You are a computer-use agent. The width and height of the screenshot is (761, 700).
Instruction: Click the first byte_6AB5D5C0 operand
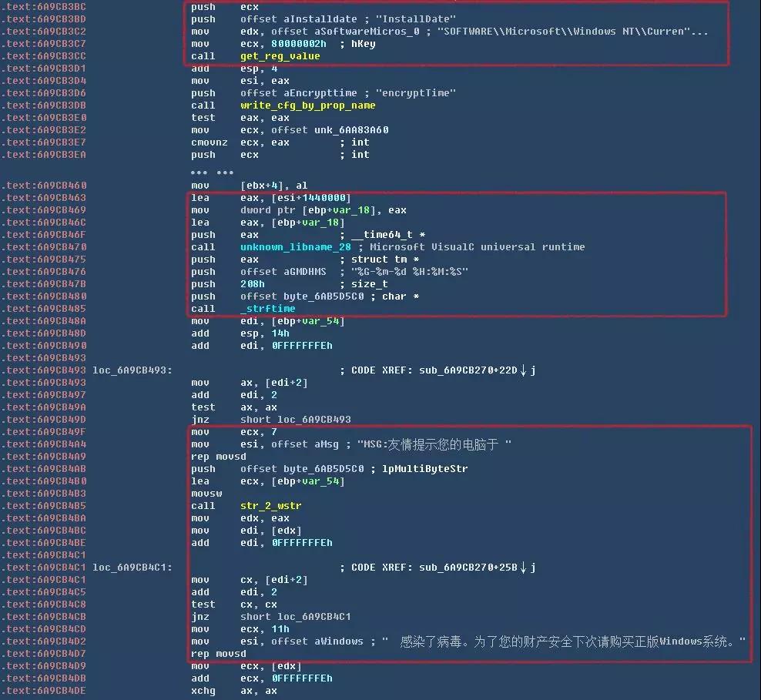324,296
